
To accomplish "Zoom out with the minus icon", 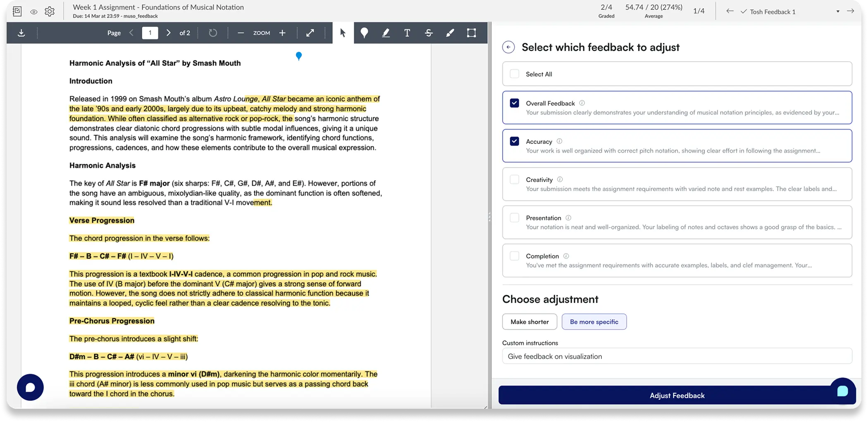I will pyautogui.click(x=241, y=33).
